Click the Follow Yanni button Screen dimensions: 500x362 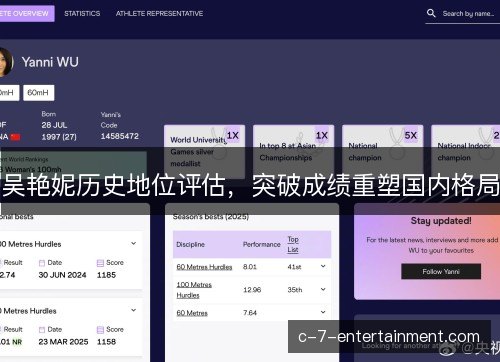pyautogui.click(x=441, y=272)
